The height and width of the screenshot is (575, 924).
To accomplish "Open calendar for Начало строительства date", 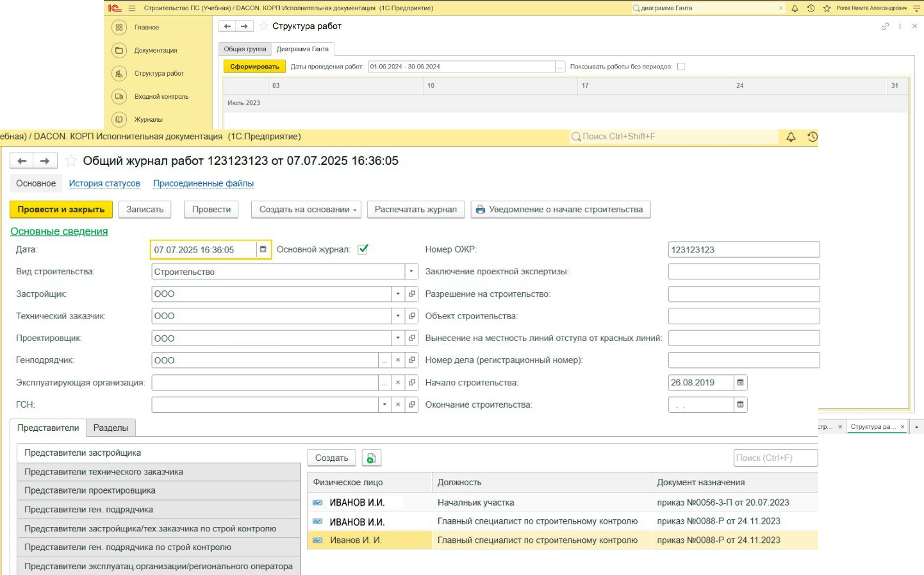I will pos(740,383).
